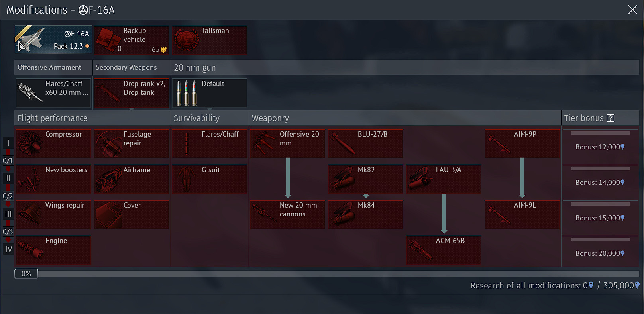The image size is (644, 314).
Task: Select the AIM-9P missile icon
Action: 499,143
